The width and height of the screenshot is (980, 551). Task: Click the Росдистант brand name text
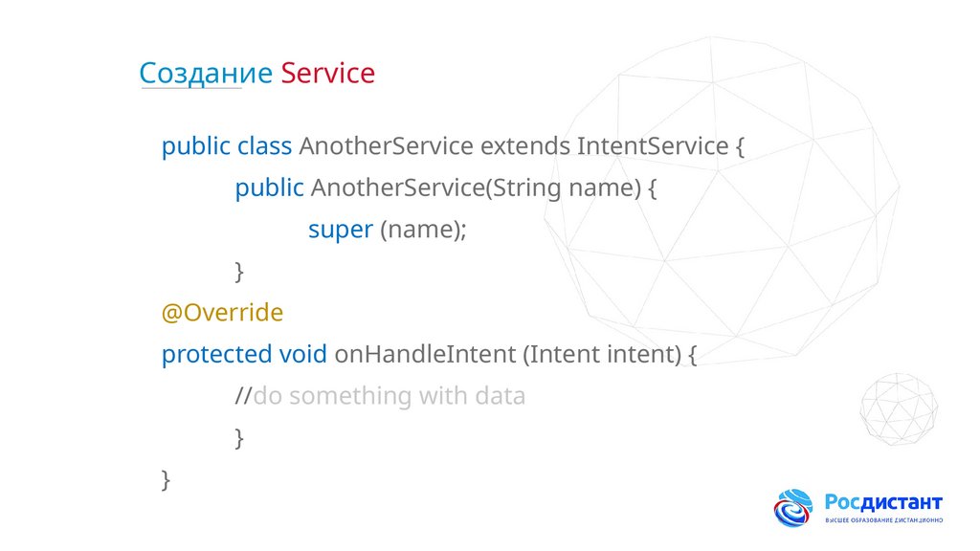click(x=883, y=503)
